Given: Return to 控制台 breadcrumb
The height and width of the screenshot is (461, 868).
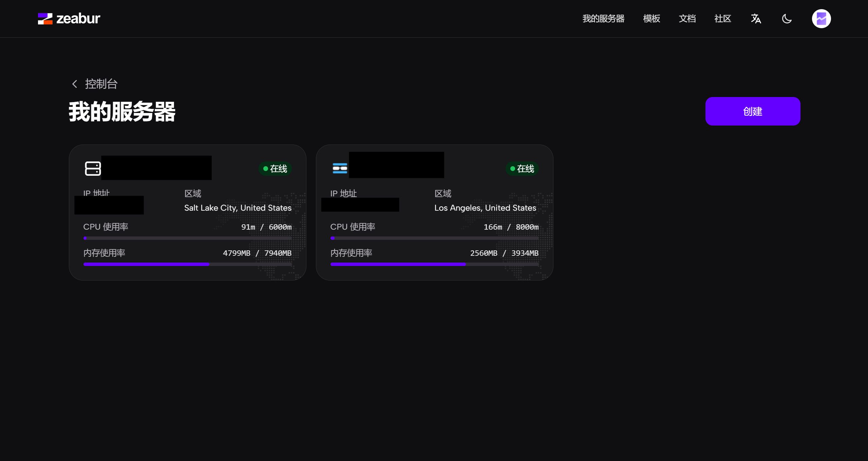Looking at the screenshot, I should click(101, 84).
